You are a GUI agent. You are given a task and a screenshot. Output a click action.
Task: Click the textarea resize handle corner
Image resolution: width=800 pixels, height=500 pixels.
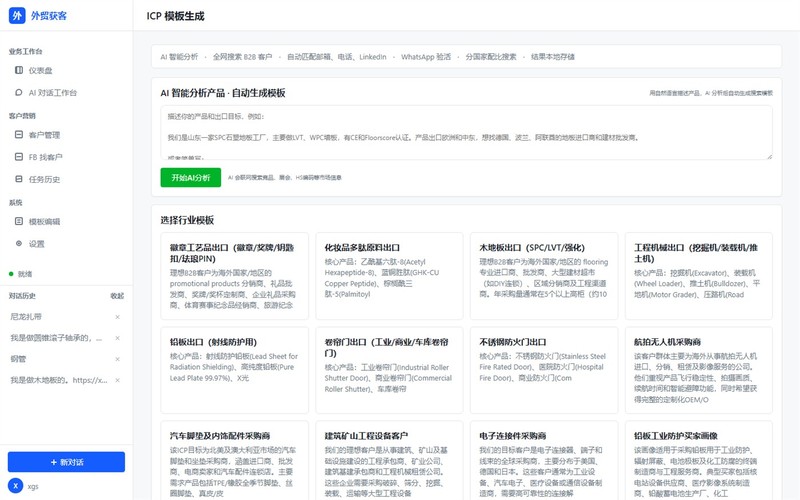(769, 156)
